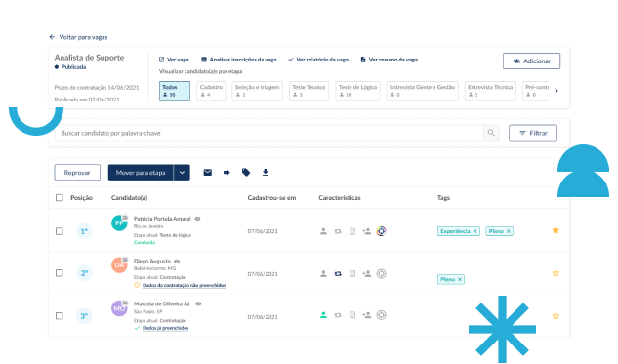Click the email envelope icon in the toolbar

tap(207, 172)
